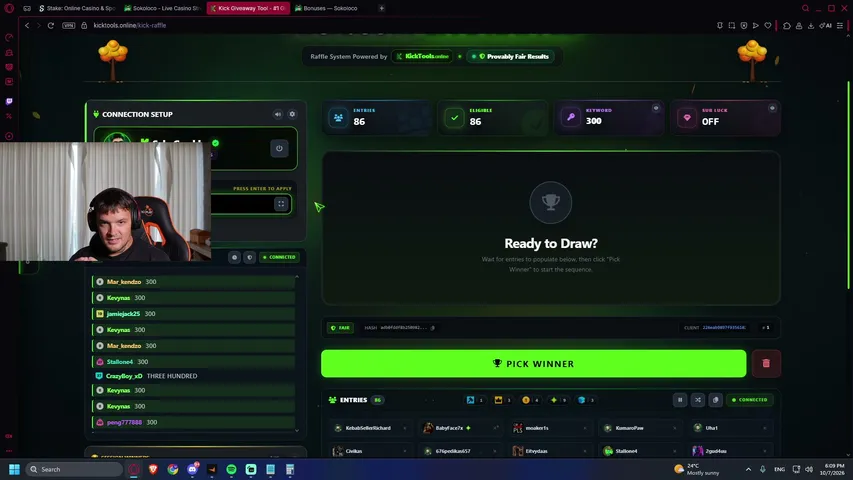Click Provably Fair Results badge
Viewport: 853px width, 480px height.
[510, 56]
